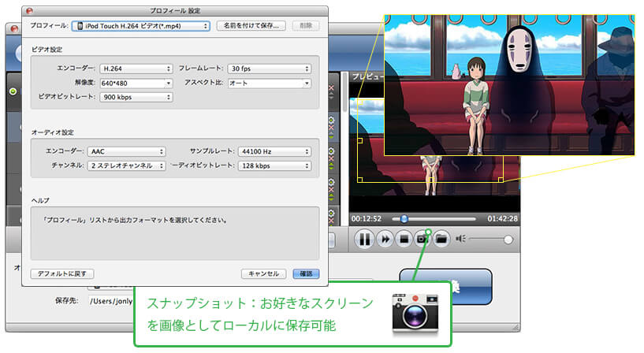Viewport: 644px width, 353px height.
Task: Confirm settings with the 確認 button
Action: coord(306,273)
